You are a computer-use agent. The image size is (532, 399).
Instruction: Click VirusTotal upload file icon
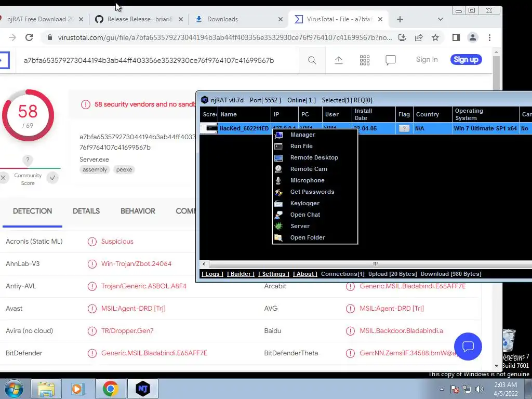coord(339,60)
